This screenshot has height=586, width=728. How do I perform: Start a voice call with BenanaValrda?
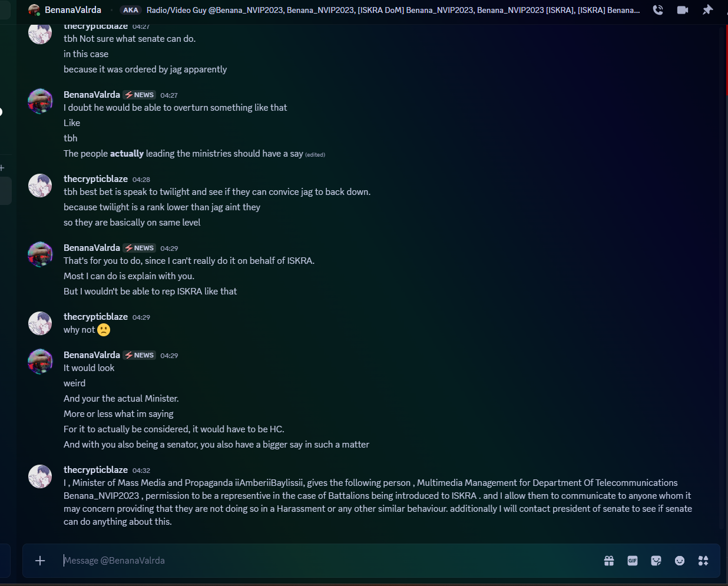click(x=658, y=10)
